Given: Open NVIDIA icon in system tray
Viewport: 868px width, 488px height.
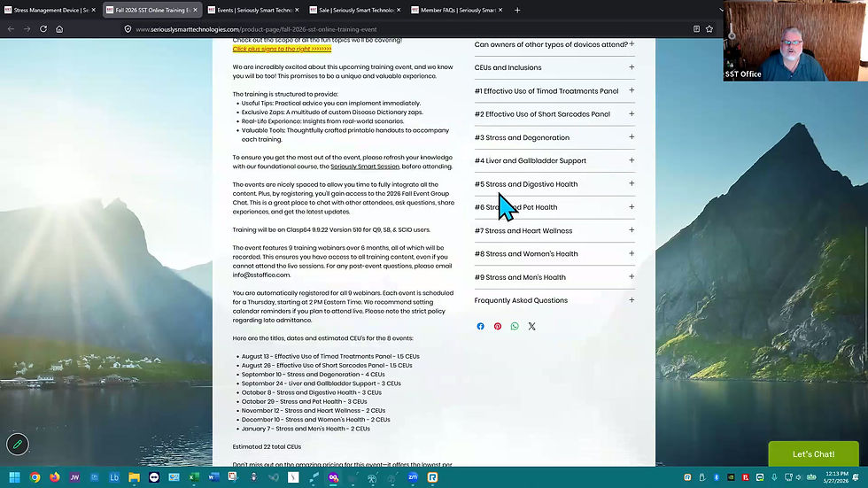Looking at the screenshot, I should [731, 477].
